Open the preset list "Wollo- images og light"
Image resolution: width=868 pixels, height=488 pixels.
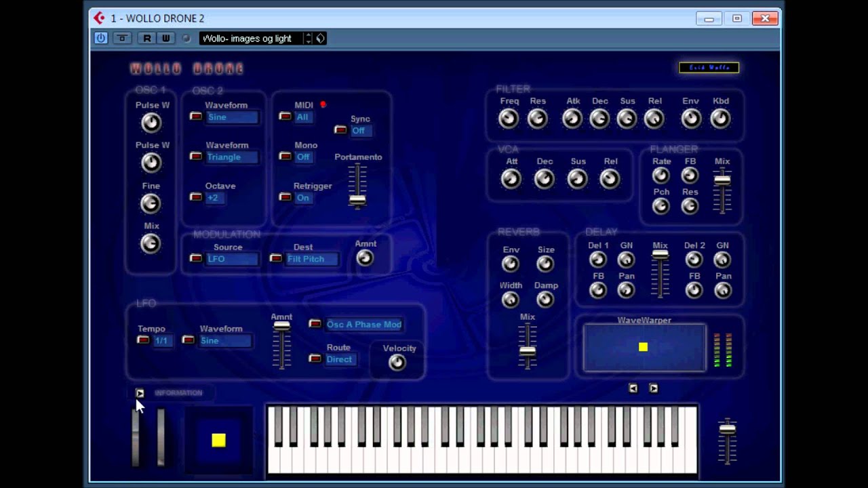pos(251,39)
